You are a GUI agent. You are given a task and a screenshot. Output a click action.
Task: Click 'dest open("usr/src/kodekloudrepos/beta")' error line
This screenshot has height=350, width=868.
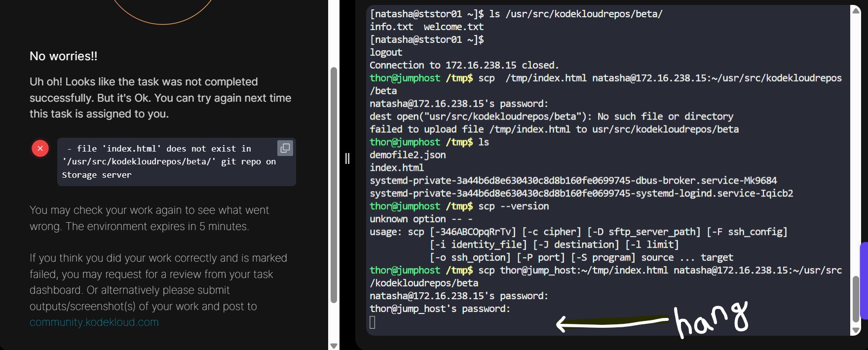click(x=552, y=117)
